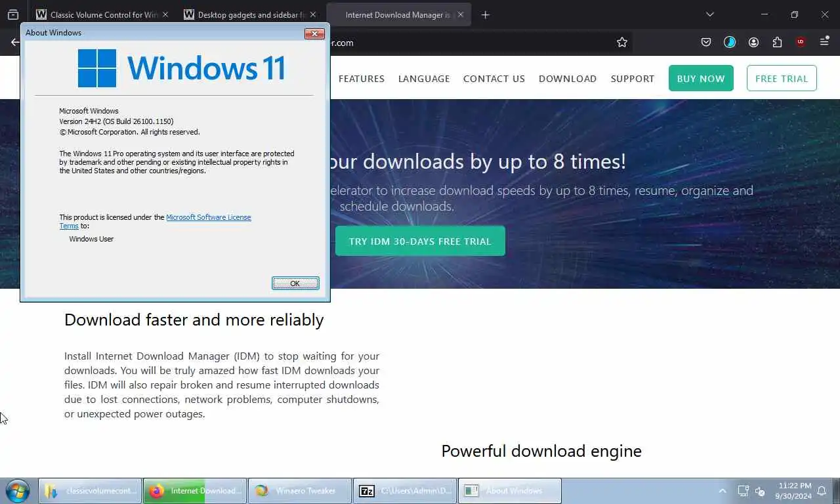This screenshot has height=504, width=840.
Task: Minimize the Firefox browser window
Action: pyautogui.click(x=765, y=14)
